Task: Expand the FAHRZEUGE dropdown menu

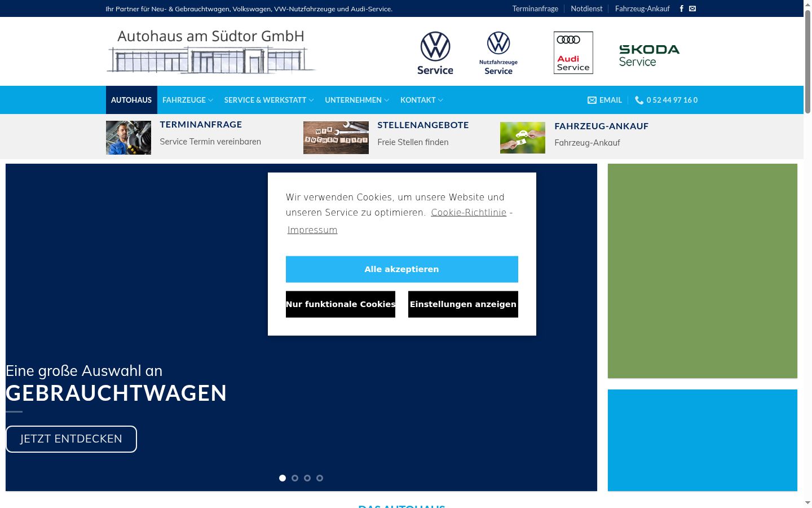Action: click(188, 100)
